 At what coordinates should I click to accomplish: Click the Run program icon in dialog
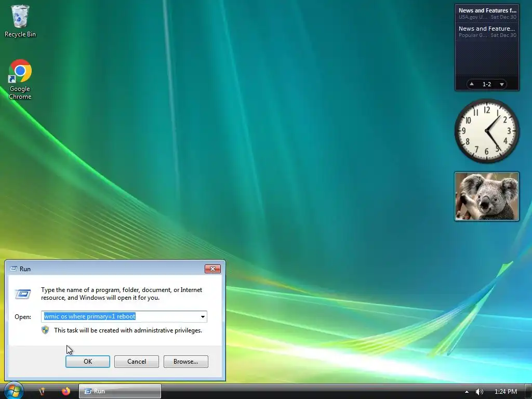(x=23, y=294)
